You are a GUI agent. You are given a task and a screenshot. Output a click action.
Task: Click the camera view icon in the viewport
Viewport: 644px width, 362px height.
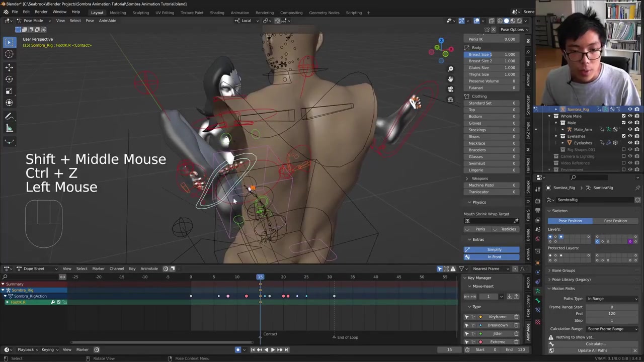(450, 89)
